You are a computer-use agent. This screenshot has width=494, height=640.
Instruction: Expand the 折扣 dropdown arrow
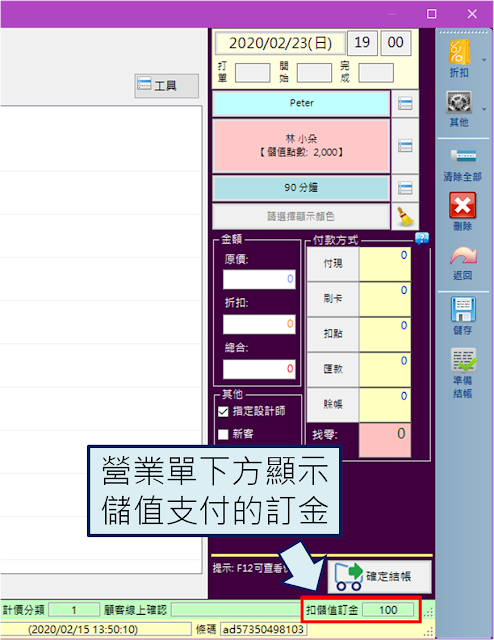(x=484, y=60)
